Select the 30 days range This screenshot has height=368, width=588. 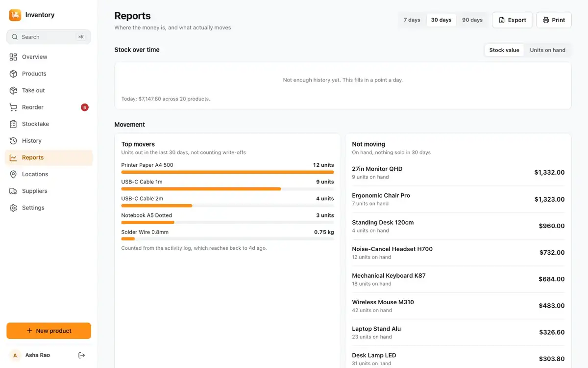pyautogui.click(x=441, y=20)
